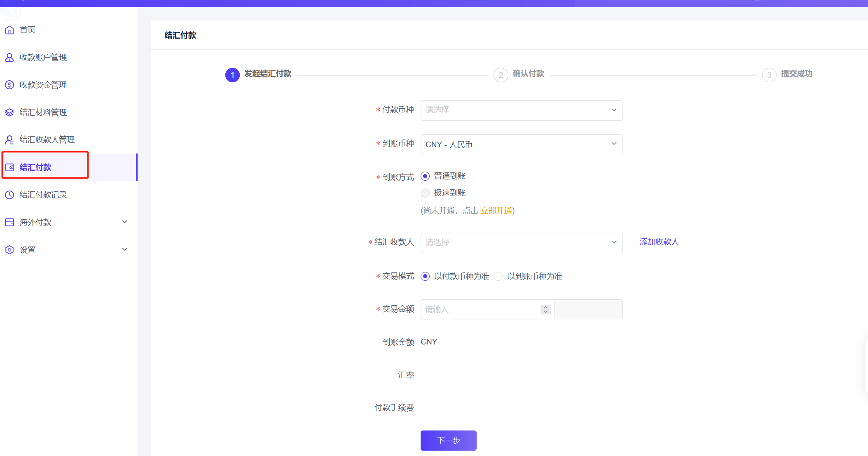Select the 普通到账 radio option
Image resolution: width=868 pixels, height=456 pixels.
(425, 176)
